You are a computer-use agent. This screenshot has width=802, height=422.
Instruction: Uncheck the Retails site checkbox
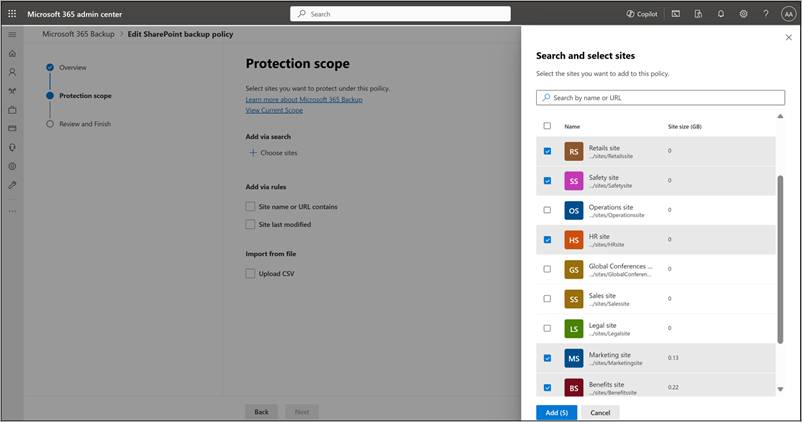tap(547, 151)
